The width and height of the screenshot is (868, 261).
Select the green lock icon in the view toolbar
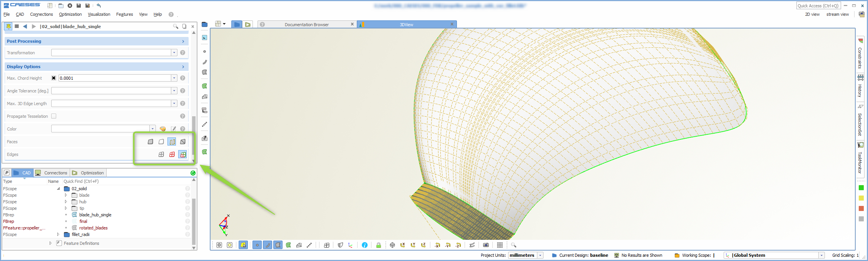pyautogui.click(x=378, y=245)
